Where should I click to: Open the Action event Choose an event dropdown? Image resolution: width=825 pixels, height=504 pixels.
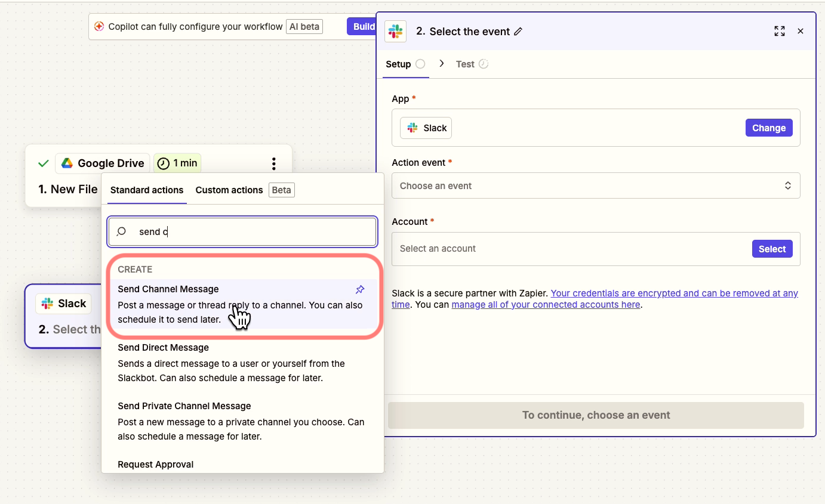(596, 185)
